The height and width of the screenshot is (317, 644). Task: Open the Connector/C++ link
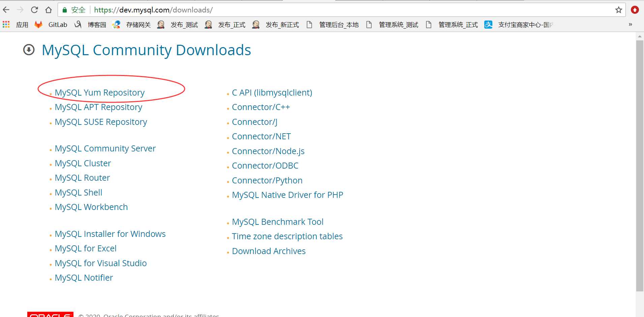[x=261, y=107]
